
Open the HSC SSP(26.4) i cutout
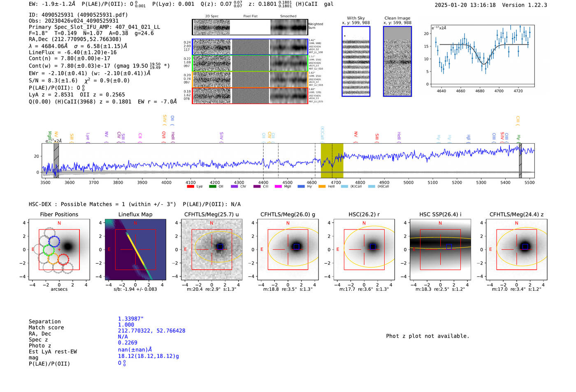440,249
